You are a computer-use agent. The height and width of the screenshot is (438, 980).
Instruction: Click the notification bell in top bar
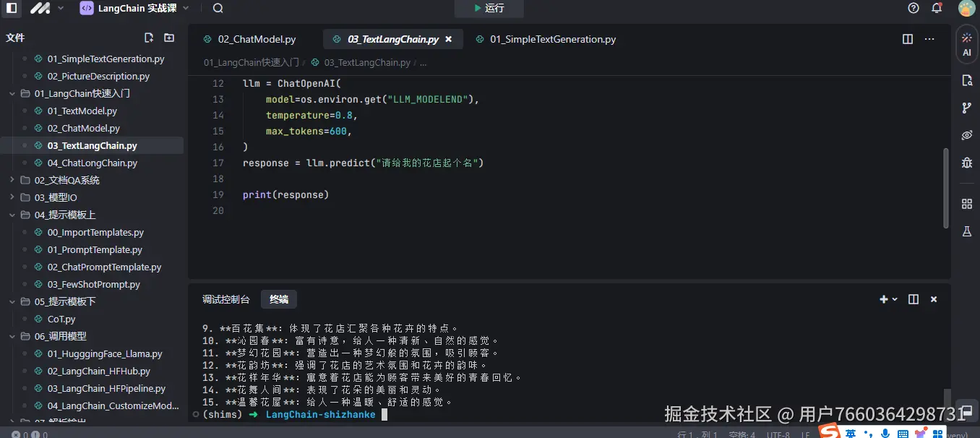pos(936,9)
